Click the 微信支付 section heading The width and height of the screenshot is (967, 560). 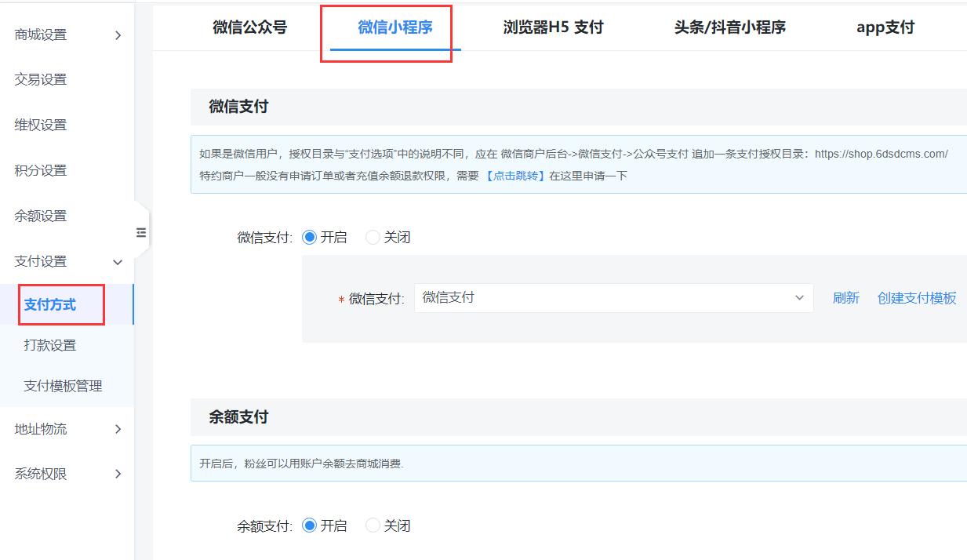tap(238, 107)
